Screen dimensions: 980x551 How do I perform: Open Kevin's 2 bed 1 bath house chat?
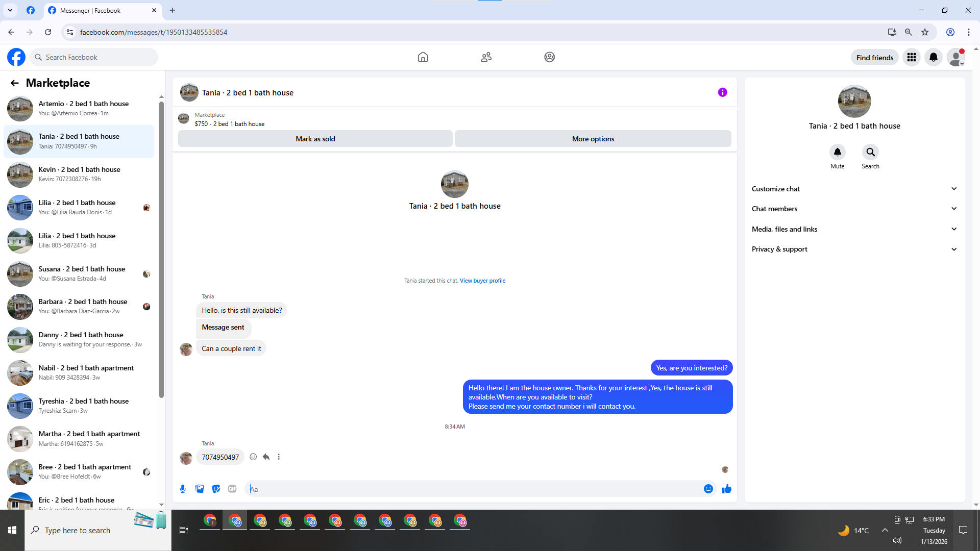pos(79,174)
